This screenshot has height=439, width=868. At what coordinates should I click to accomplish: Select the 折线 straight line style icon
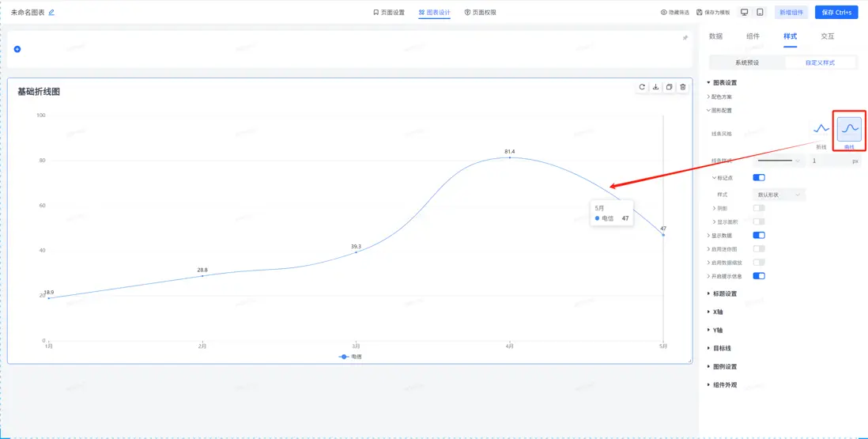[x=821, y=129]
